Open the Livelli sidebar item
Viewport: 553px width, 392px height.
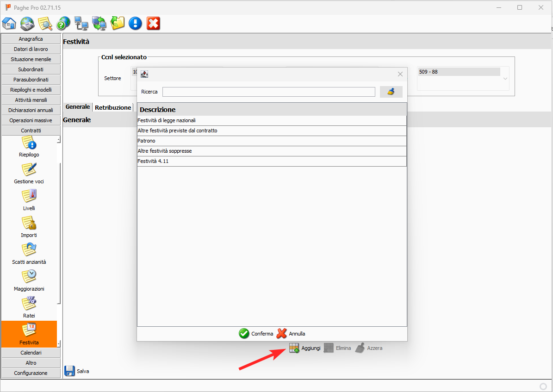(29, 200)
